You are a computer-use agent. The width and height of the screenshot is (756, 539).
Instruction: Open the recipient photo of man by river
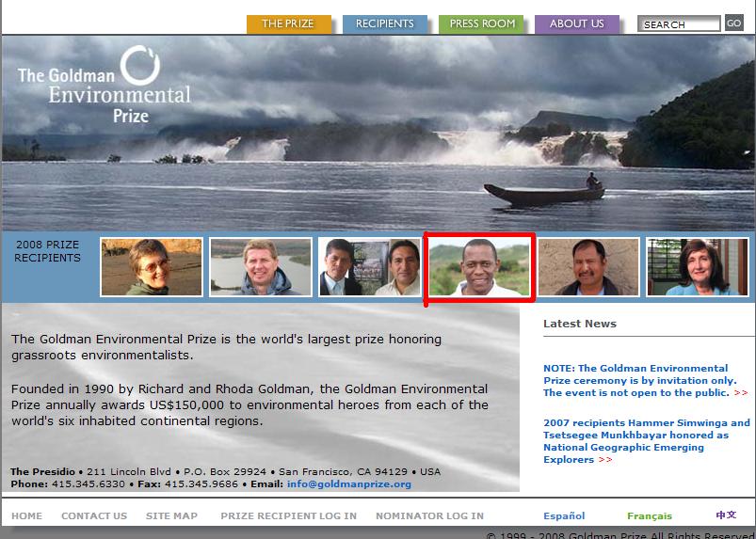(x=261, y=266)
